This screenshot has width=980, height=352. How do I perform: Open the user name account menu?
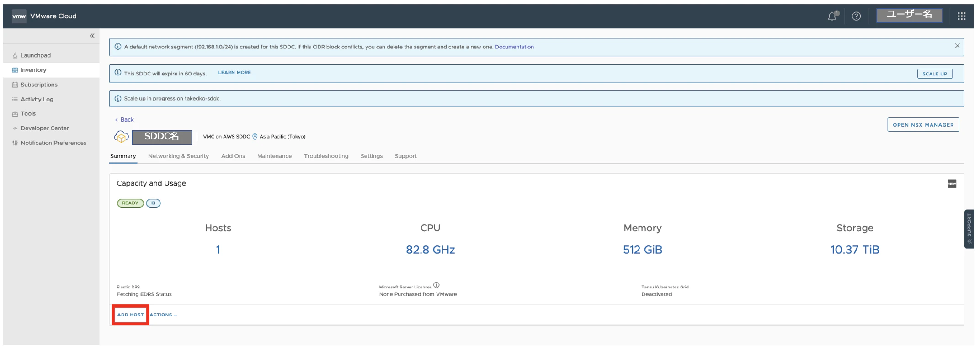909,15
